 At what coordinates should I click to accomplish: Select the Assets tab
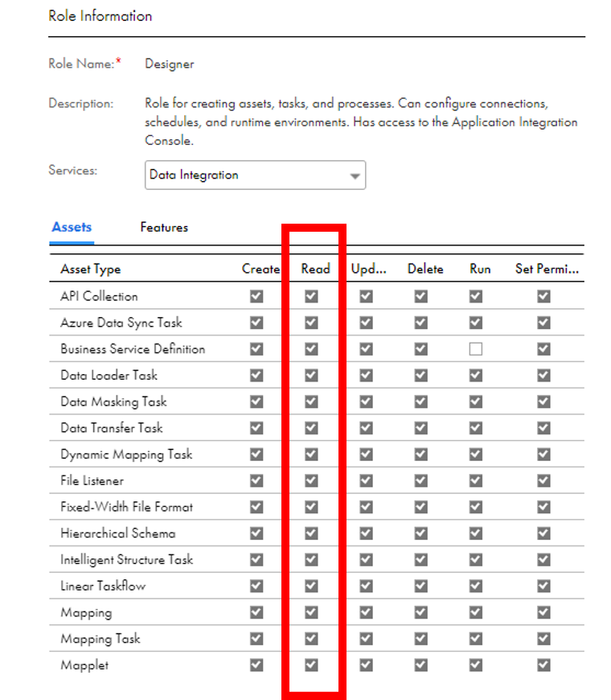pyautogui.click(x=72, y=228)
